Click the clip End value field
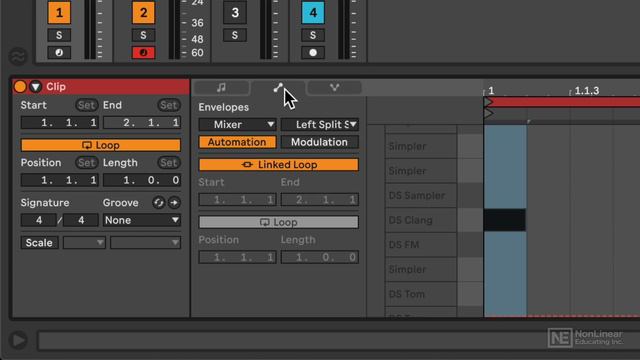The image size is (640, 360). (142, 122)
